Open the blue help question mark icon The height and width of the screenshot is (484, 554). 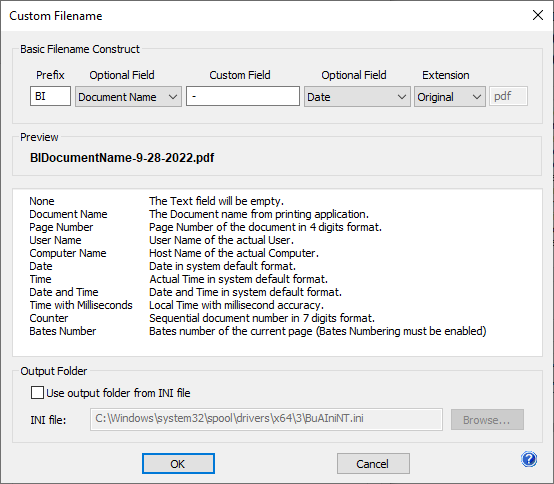pos(529,459)
